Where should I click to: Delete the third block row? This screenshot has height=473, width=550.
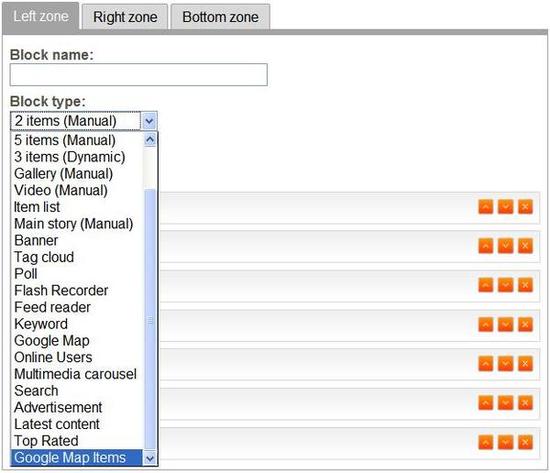pos(525,285)
